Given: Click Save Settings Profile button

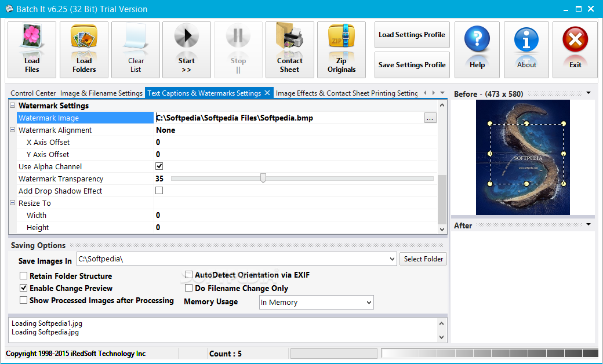Looking at the screenshot, I should 412,65.
